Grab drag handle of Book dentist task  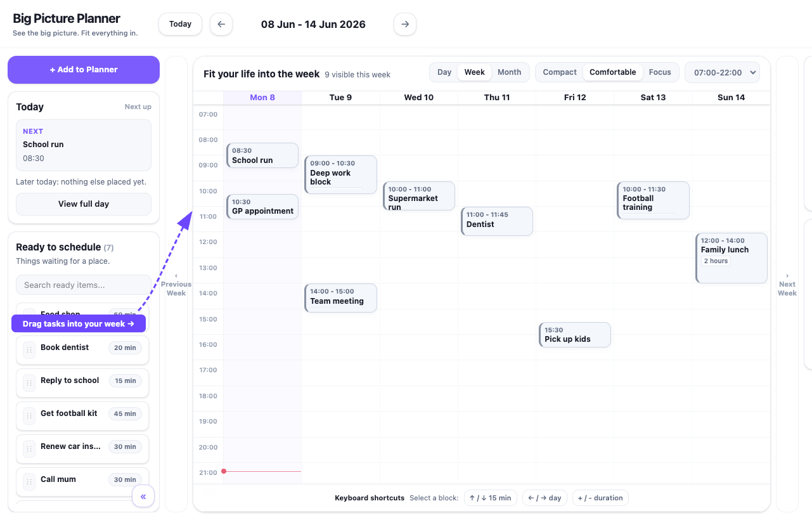pos(29,350)
